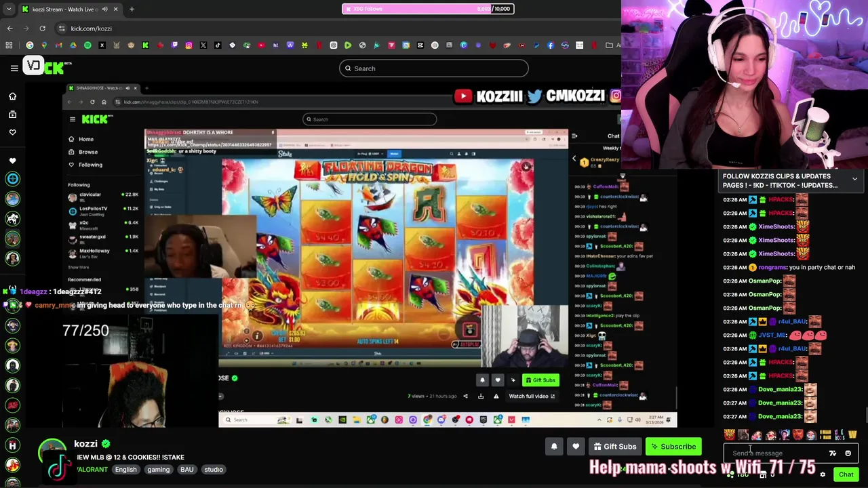Open the chat emote picker icon
Viewport: 868px width, 488px height.
pyautogui.click(x=848, y=453)
